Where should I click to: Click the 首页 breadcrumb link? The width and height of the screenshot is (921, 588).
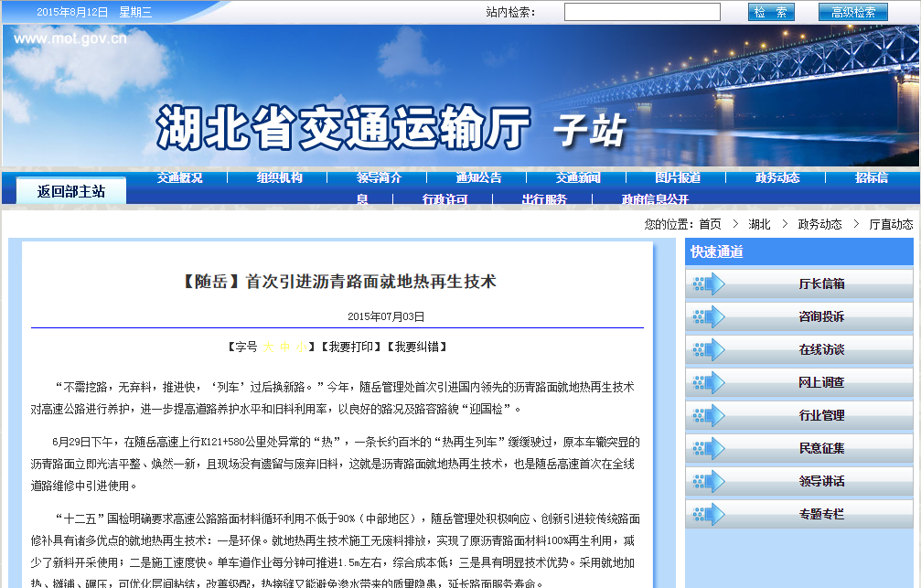[710, 224]
